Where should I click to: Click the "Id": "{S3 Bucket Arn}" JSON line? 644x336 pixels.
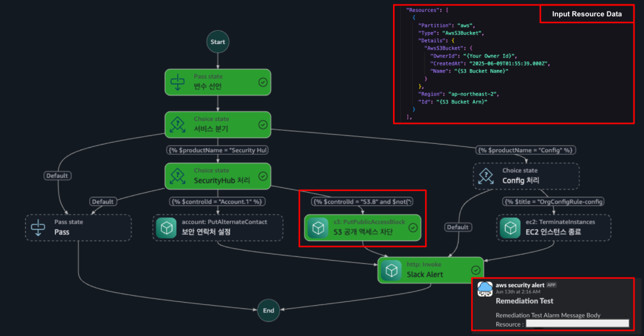[x=453, y=102]
